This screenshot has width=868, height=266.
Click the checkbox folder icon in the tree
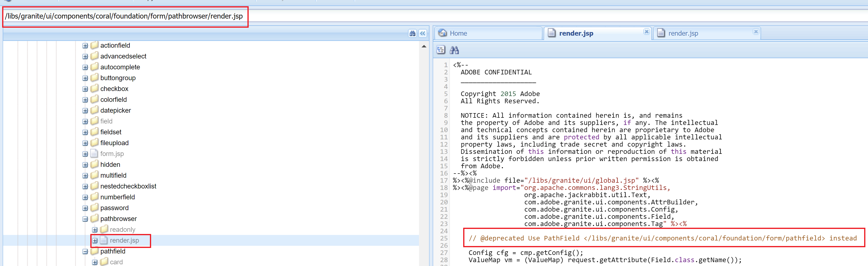(94, 88)
